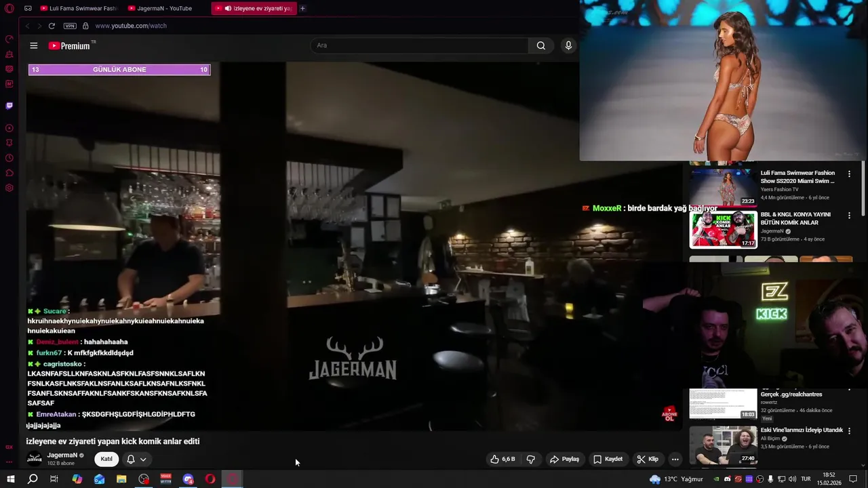Open the notification bell dropdown

(x=136, y=459)
